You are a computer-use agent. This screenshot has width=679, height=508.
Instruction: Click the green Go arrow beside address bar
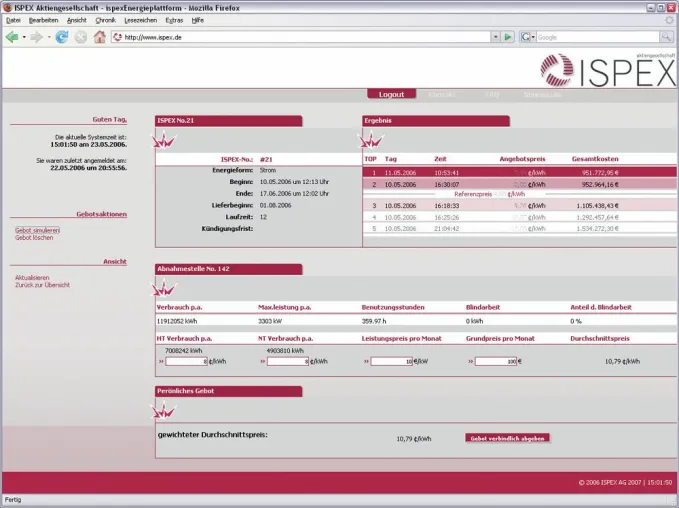click(x=508, y=37)
